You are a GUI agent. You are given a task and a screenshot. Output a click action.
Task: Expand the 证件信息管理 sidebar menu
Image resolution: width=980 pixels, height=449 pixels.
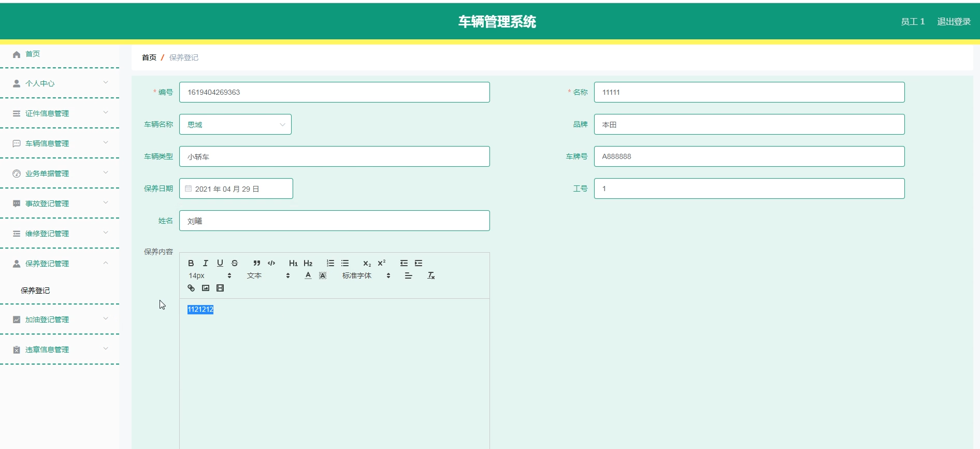[60, 113]
